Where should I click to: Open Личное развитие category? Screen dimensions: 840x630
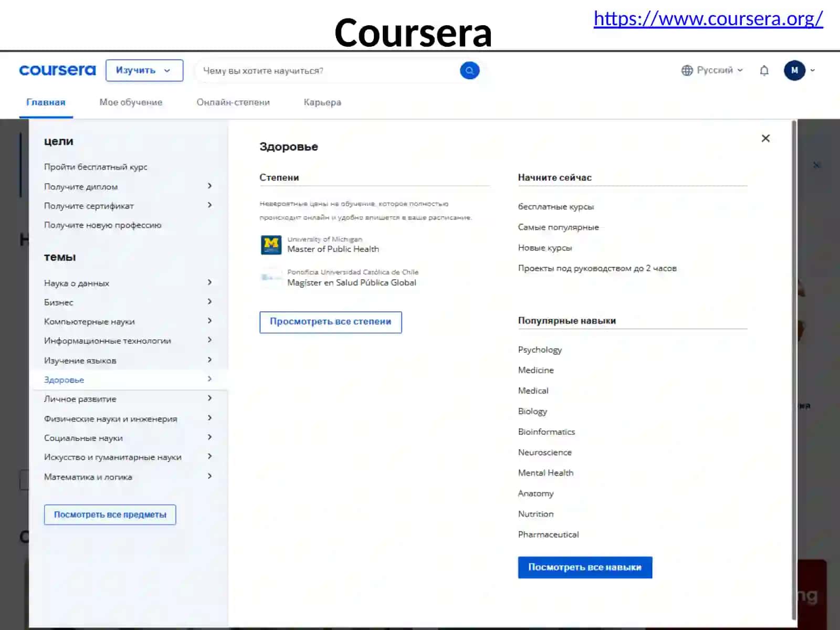click(129, 399)
